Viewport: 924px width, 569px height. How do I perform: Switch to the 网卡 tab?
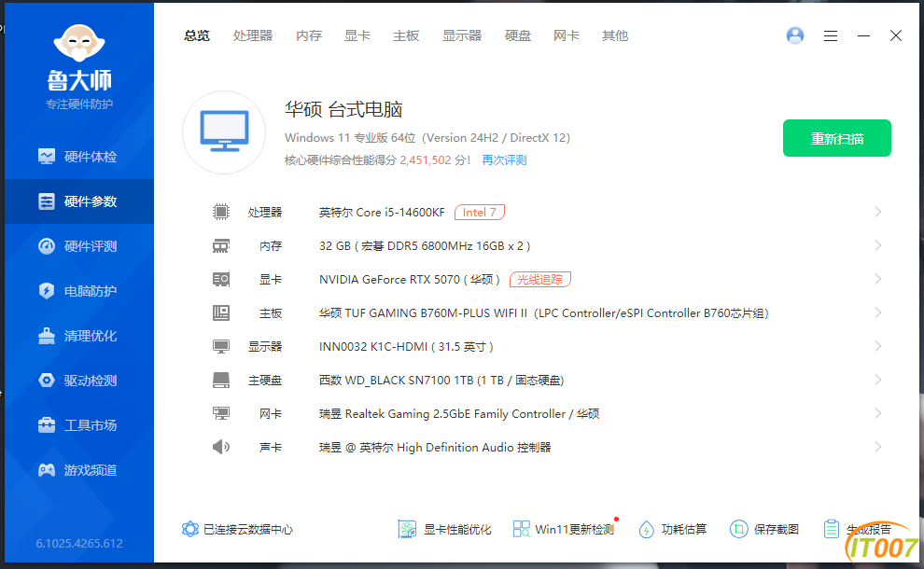(567, 36)
